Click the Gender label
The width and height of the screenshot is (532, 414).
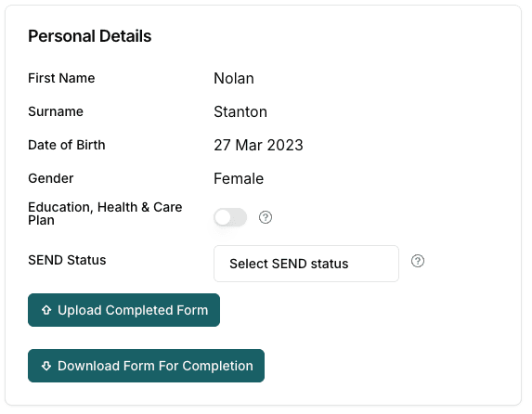[51, 178]
